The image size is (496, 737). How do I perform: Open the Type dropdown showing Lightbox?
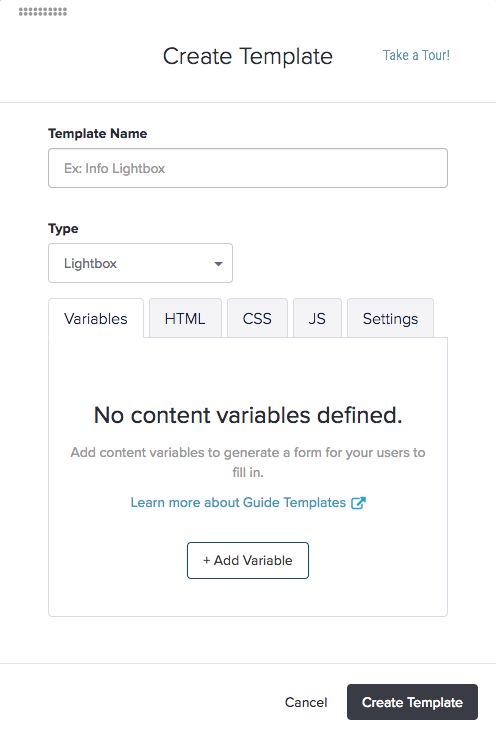(x=140, y=263)
